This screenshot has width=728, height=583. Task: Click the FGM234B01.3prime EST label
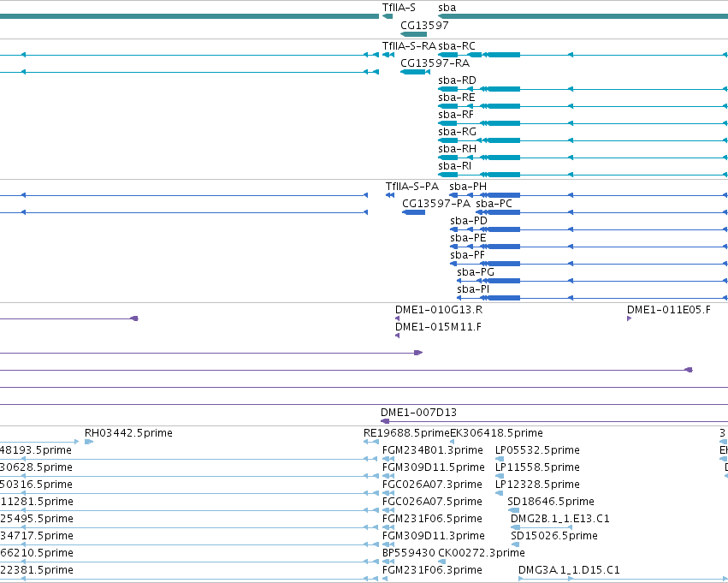(x=433, y=450)
